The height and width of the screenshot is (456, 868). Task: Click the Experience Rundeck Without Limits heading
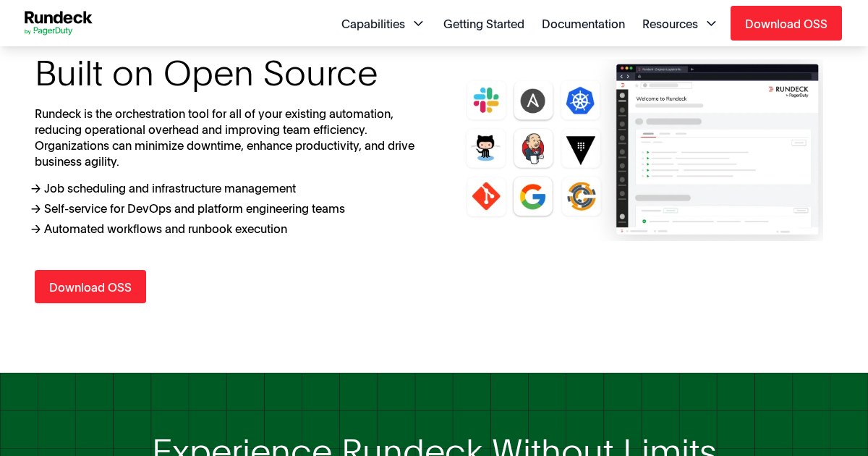pos(434,446)
